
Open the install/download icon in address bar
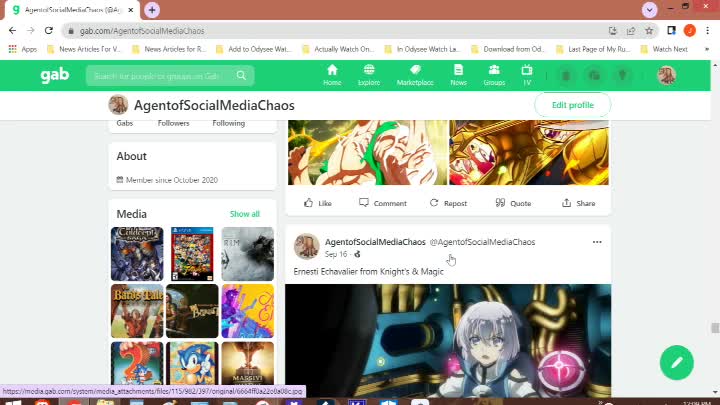pyautogui.click(x=613, y=31)
